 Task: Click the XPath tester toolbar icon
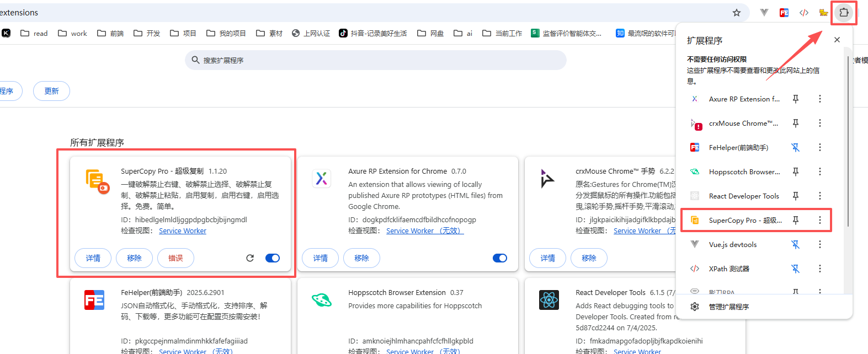[804, 13]
